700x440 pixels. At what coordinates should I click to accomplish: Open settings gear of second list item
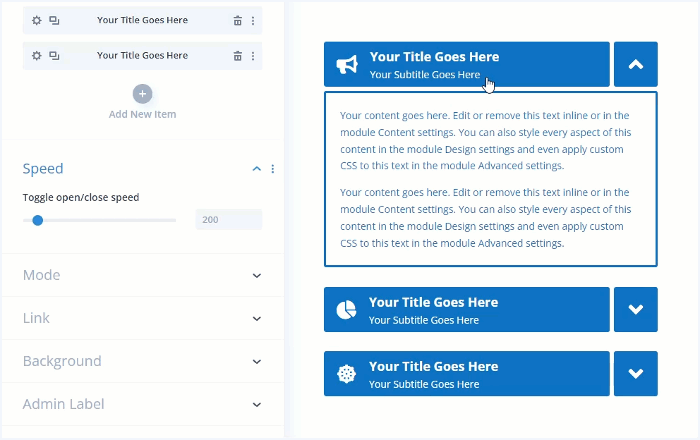(37, 56)
